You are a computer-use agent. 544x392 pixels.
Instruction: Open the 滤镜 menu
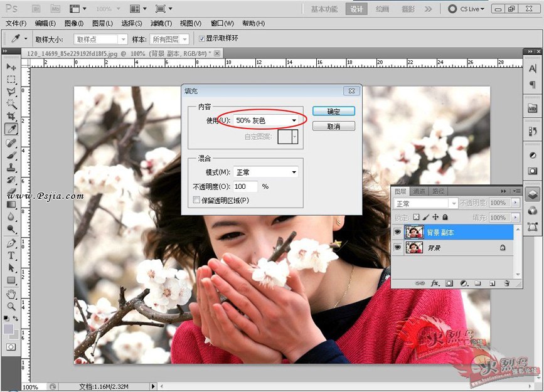coord(161,23)
